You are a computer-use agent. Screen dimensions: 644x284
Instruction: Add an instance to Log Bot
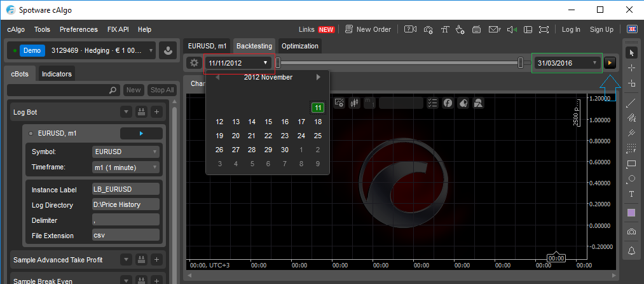156,111
